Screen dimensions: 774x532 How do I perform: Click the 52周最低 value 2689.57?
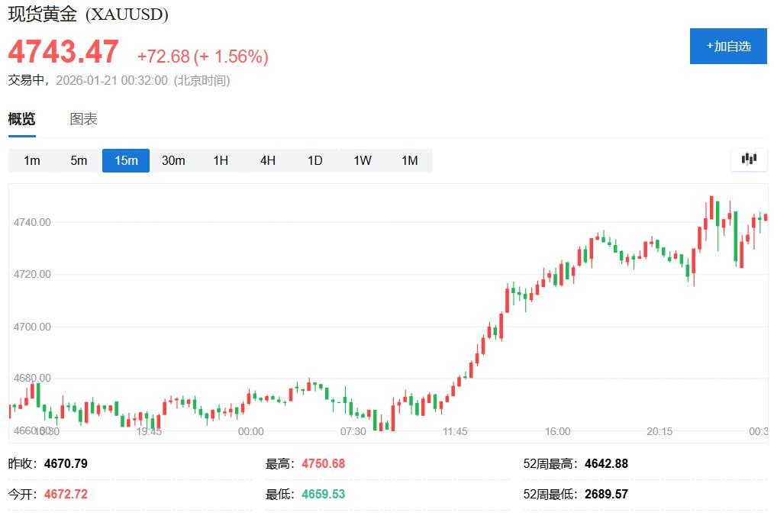click(x=606, y=494)
